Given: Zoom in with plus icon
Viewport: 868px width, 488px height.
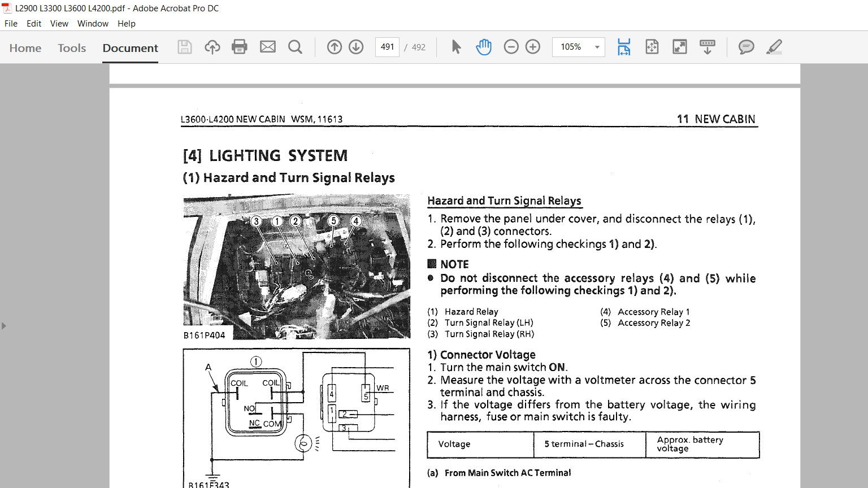Looking at the screenshot, I should pos(533,47).
